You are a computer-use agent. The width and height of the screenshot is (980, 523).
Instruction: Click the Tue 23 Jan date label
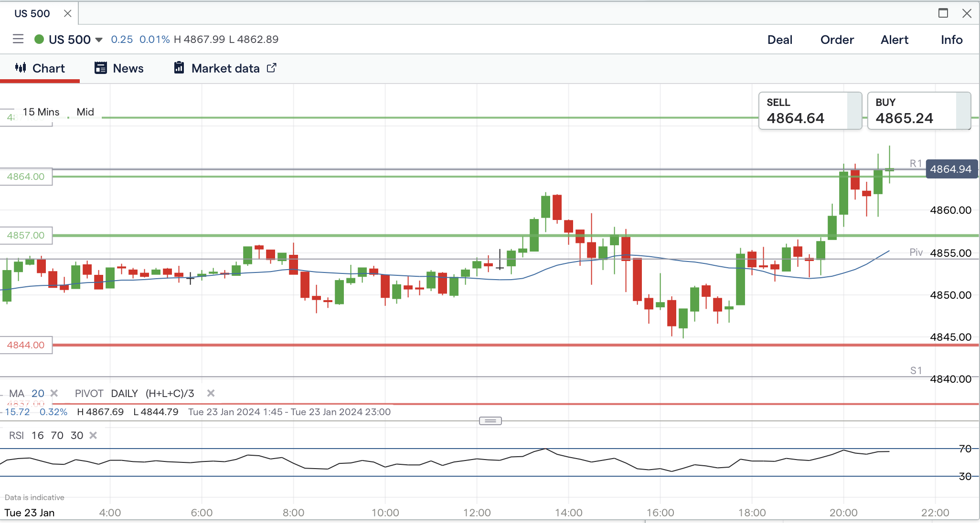coord(30,513)
